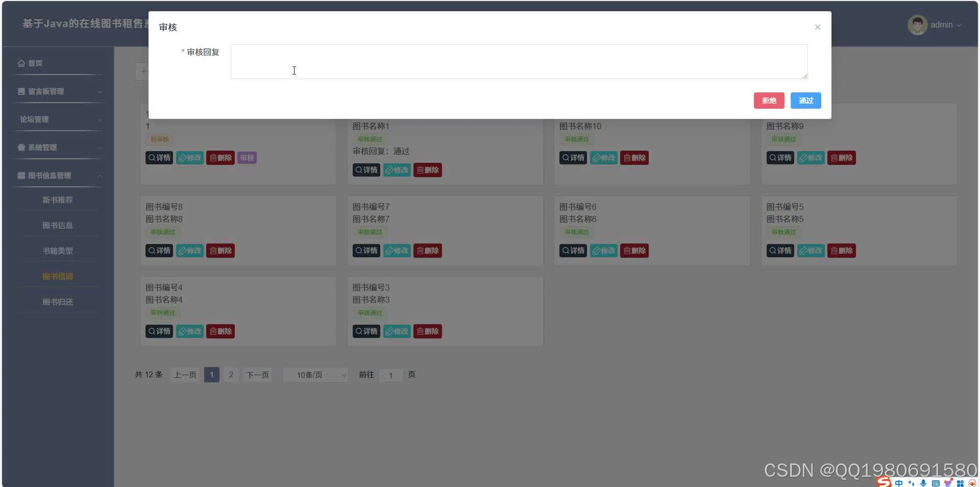
Task: Expand 论坛管理 menu
Action: pos(59,119)
